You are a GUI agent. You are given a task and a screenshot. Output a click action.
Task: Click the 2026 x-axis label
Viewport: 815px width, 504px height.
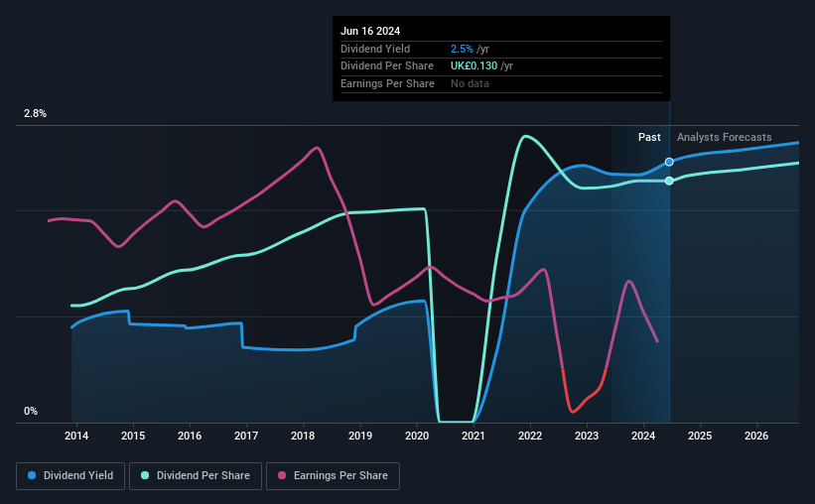pyautogui.click(x=756, y=436)
